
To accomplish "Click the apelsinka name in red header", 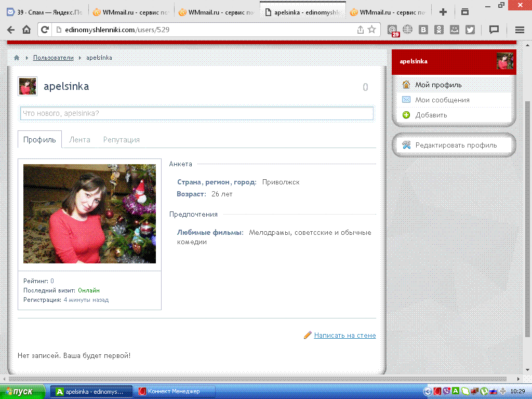I will (x=413, y=61).
